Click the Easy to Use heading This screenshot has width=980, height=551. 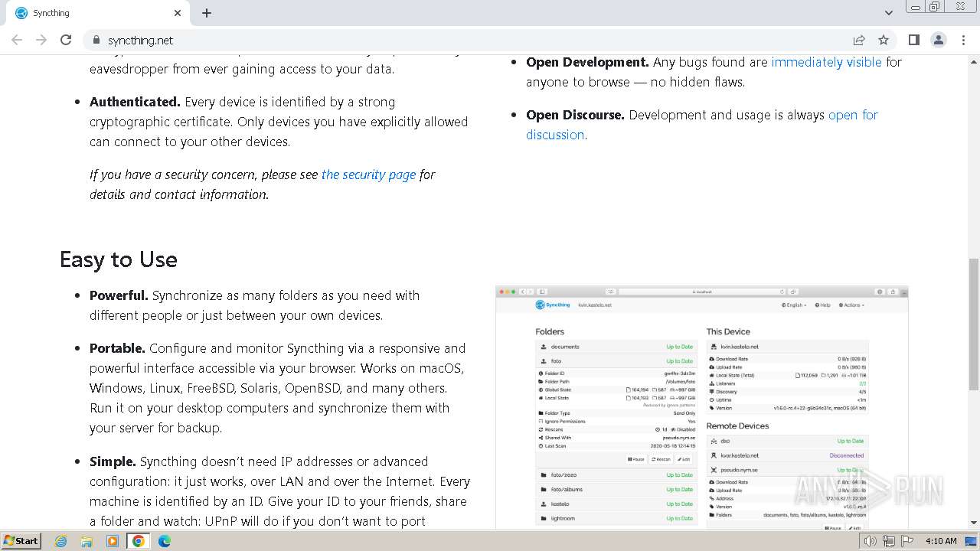(x=119, y=259)
